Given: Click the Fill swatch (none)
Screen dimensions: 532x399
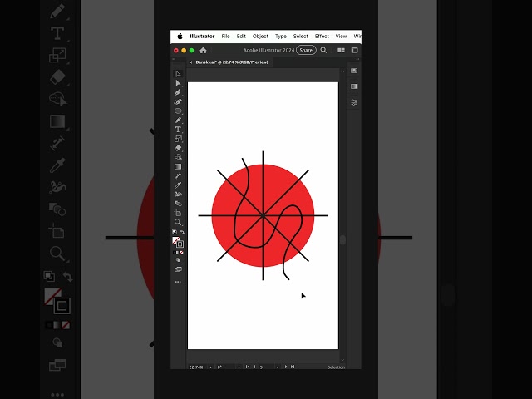Looking at the screenshot, I should point(175,240).
